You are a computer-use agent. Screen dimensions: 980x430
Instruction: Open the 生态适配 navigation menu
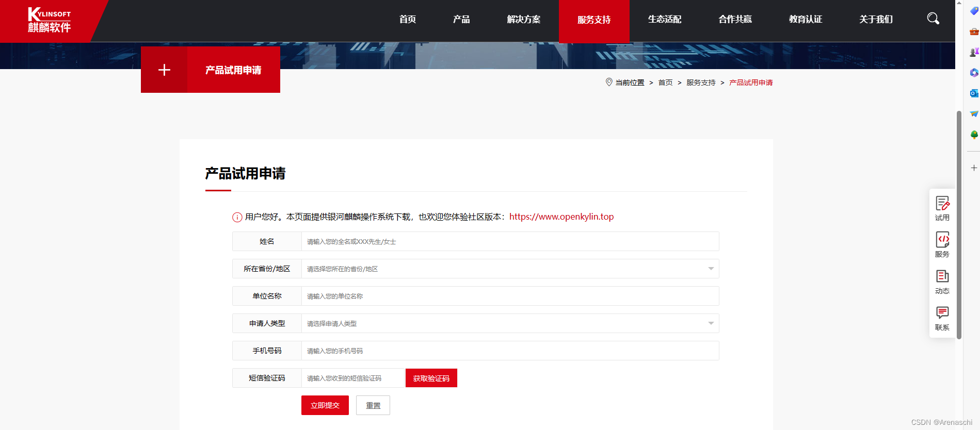click(665, 20)
